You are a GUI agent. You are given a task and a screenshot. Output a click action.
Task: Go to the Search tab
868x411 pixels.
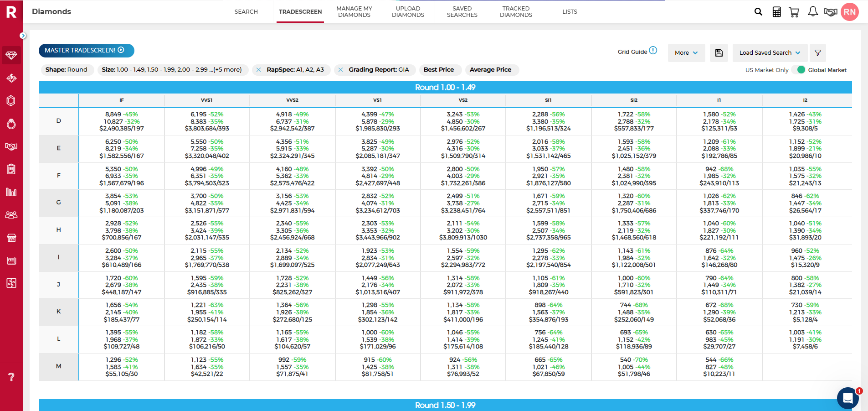point(246,12)
